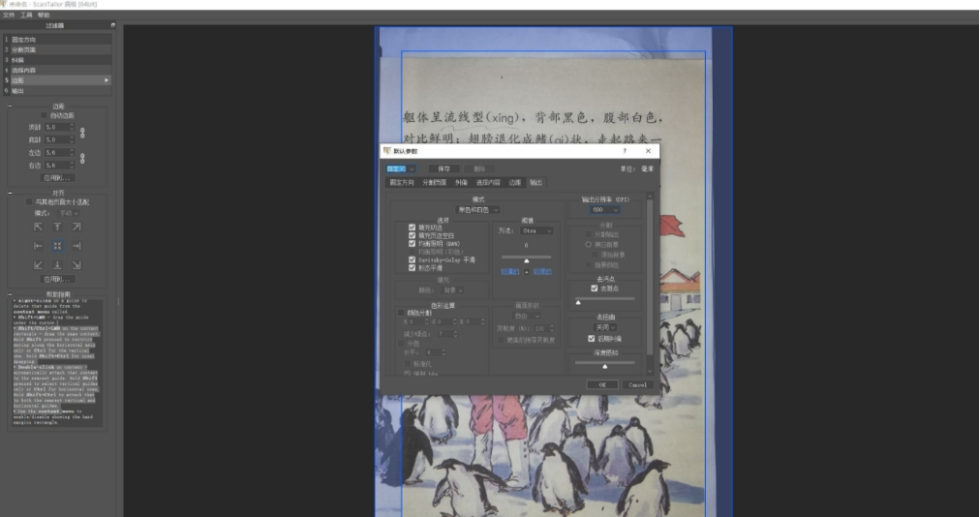Align content to top-right with the arrow icon
Image resolution: width=980 pixels, height=517 pixels.
tap(77, 227)
